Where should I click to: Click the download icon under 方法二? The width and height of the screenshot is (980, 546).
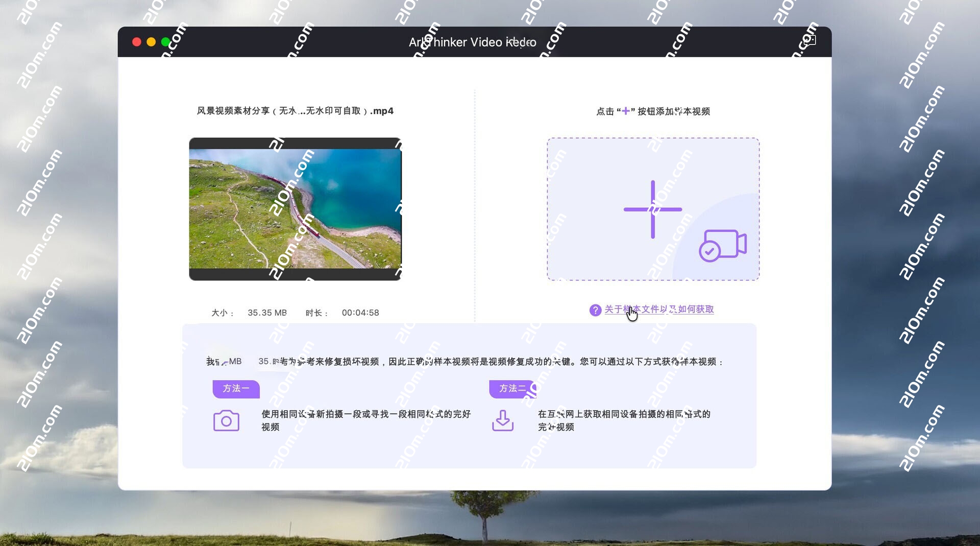(503, 421)
